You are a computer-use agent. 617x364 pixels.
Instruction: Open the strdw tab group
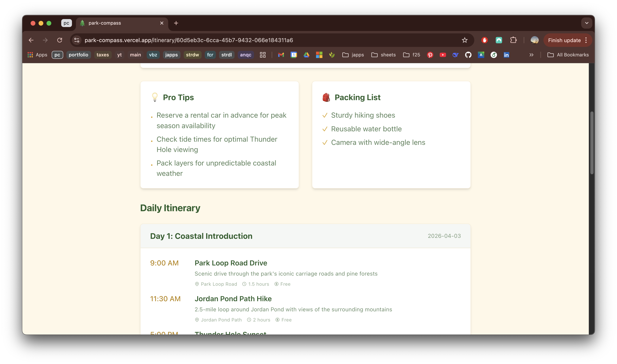[x=193, y=55]
